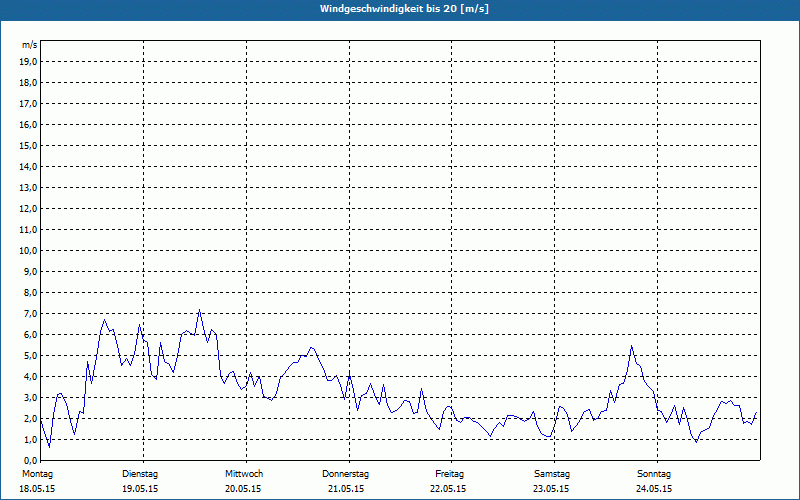Click the date 23.05.15
This screenshot has width=800, height=500.
pyautogui.click(x=551, y=489)
